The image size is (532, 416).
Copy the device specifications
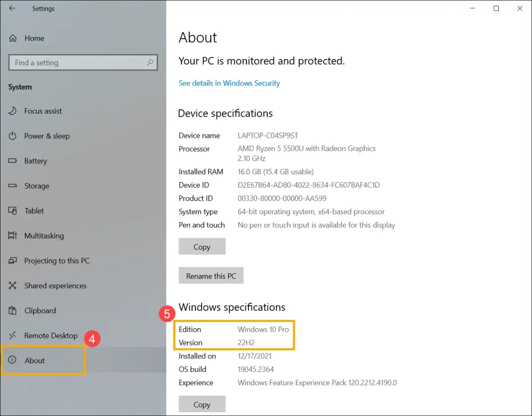coord(202,247)
